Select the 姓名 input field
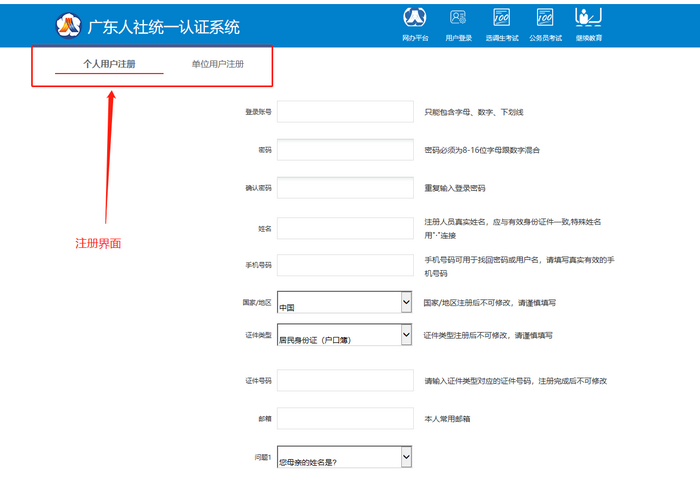The image size is (700, 480). (345, 228)
